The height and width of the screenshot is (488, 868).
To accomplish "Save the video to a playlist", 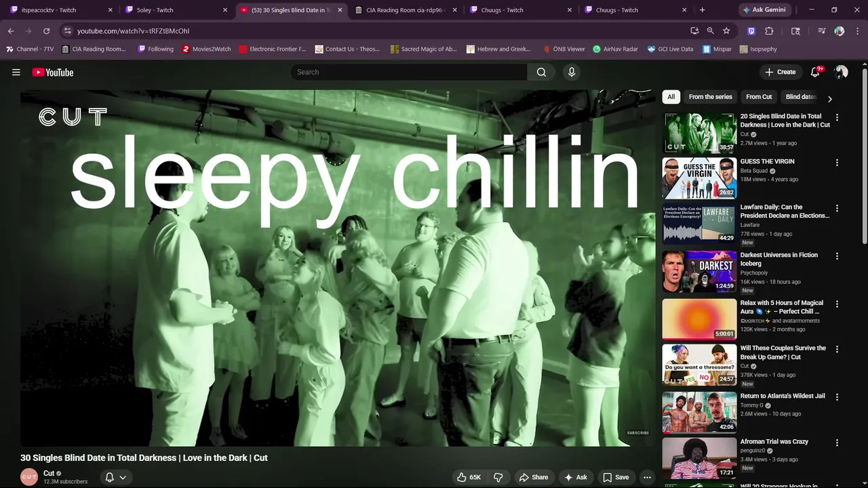I will point(616,477).
